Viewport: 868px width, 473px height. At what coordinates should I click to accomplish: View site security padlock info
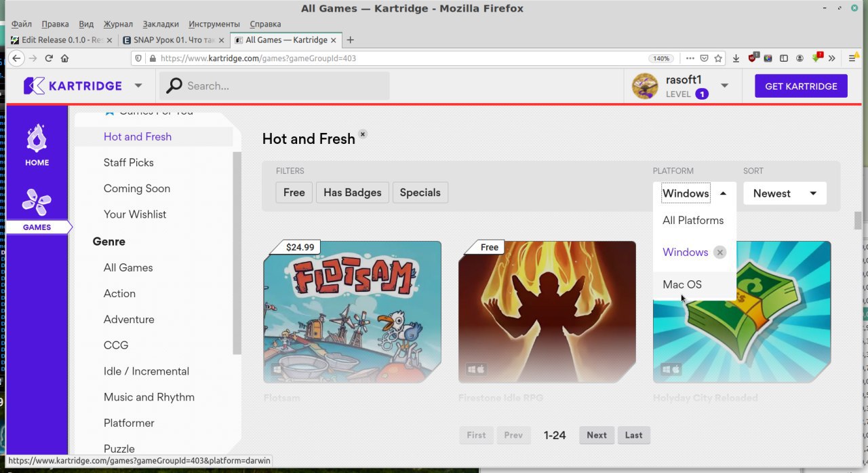tap(151, 58)
